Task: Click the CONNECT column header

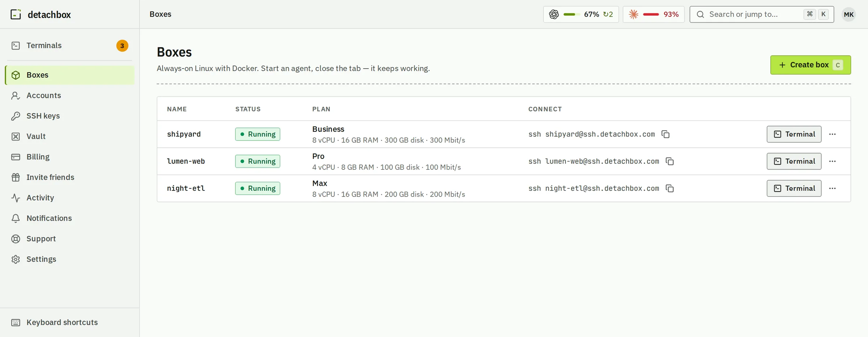Action: 545,109
